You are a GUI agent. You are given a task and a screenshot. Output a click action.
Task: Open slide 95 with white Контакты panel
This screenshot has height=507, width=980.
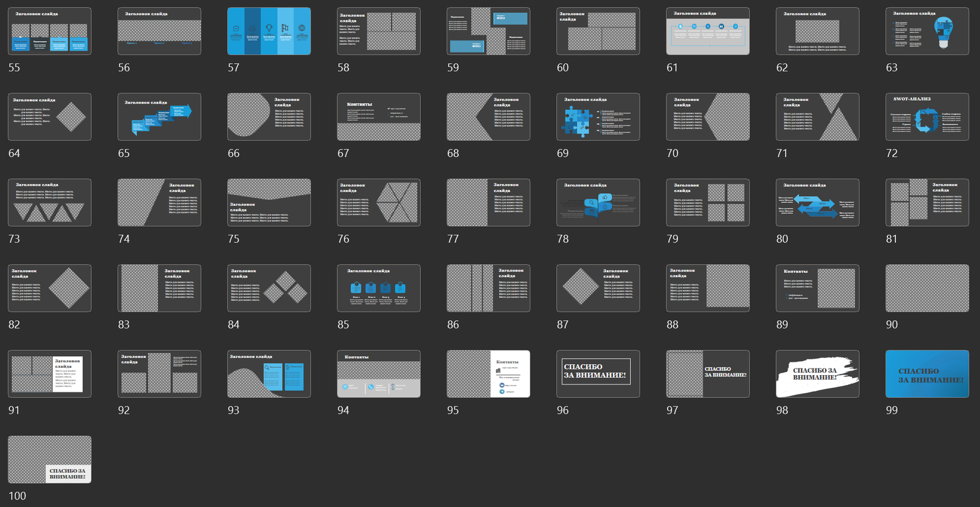[x=488, y=374]
